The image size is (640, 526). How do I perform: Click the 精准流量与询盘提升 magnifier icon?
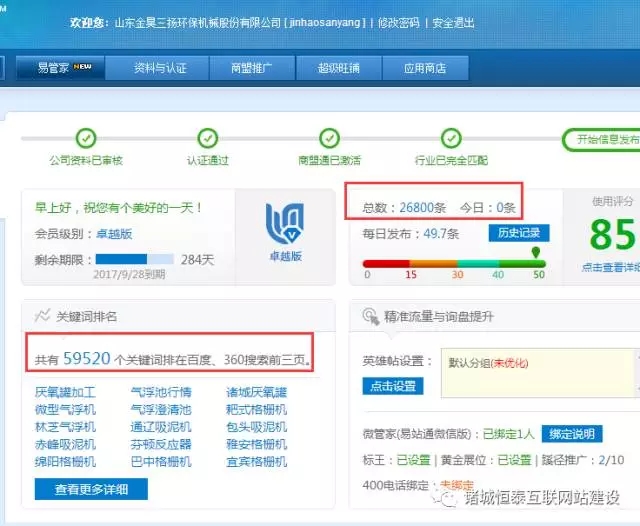(x=367, y=316)
